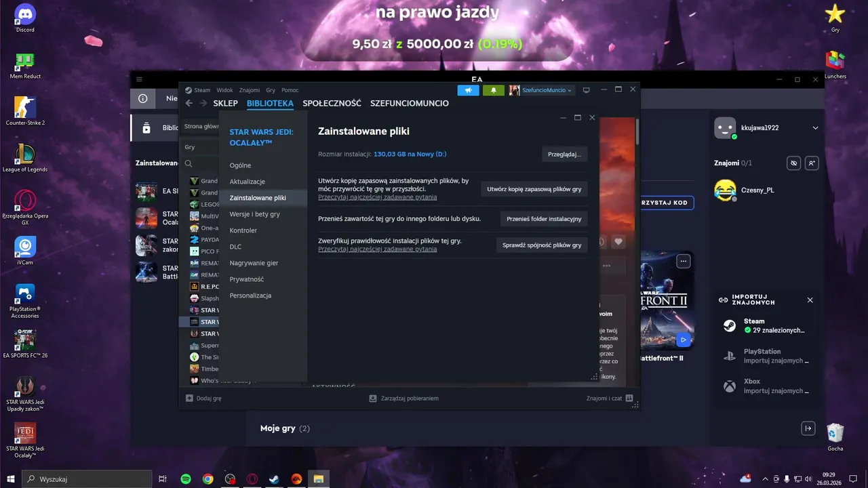The width and height of the screenshot is (868, 488).
Task: Click the Steam Dodaj grę plus icon
Action: (190, 399)
